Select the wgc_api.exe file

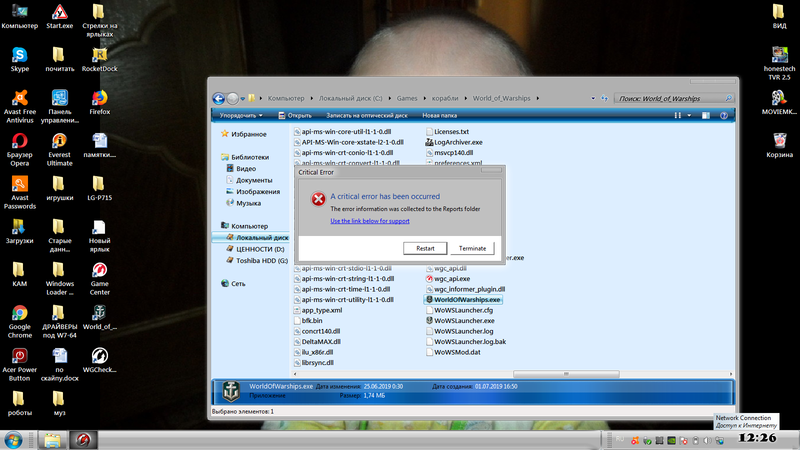pos(447,279)
